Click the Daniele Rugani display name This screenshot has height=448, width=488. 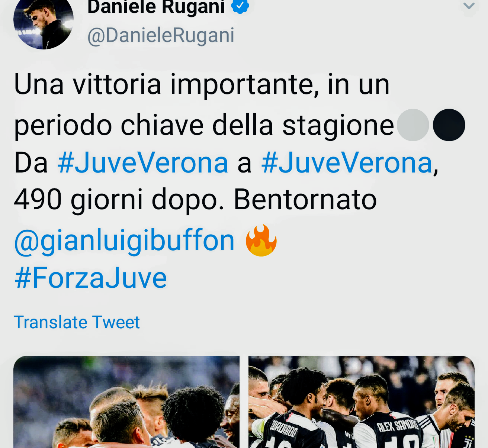tap(156, 7)
